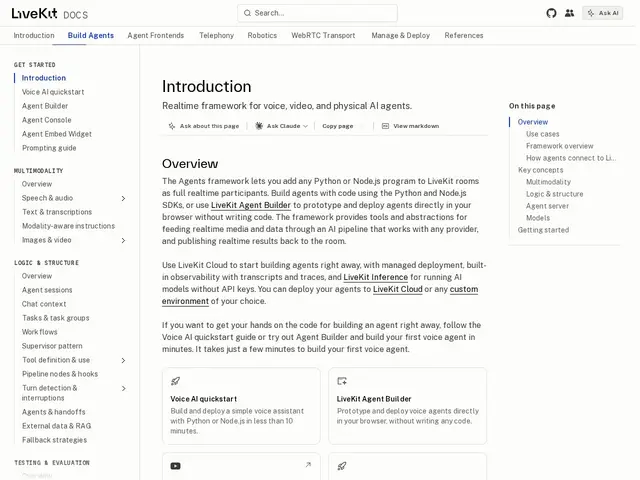
Task: Open the WebRTC Transport tab
Action: [x=323, y=36]
